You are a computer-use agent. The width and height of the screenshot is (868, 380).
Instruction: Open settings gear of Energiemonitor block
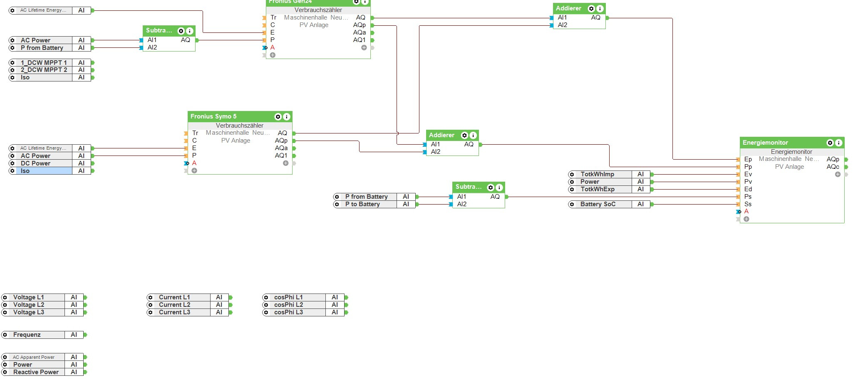coord(830,143)
